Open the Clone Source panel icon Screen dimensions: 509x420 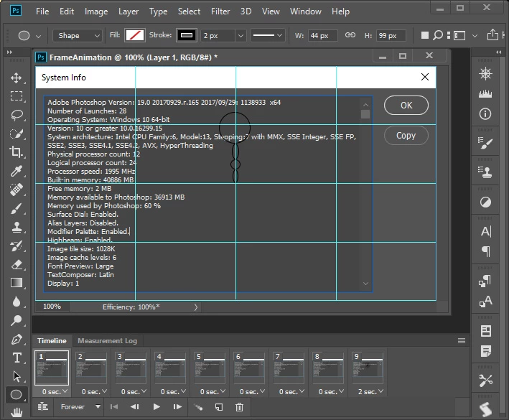coord(485,172)
